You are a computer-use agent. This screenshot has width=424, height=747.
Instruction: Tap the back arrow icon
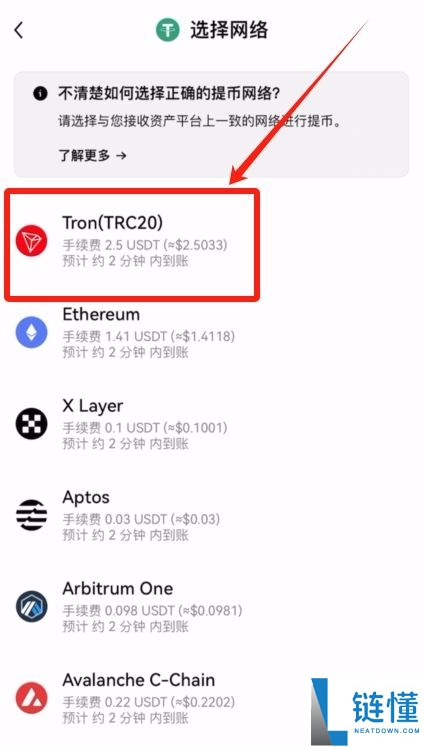19,30
